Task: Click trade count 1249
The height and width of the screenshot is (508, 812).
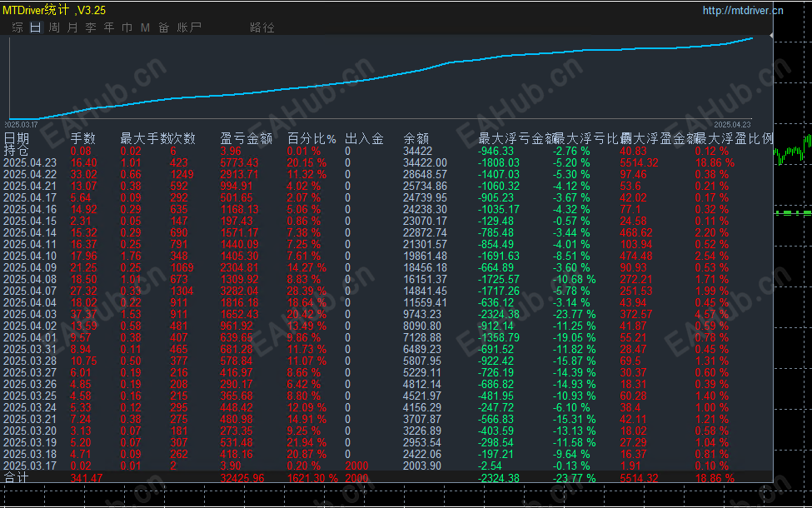Action: pos(182,175)
